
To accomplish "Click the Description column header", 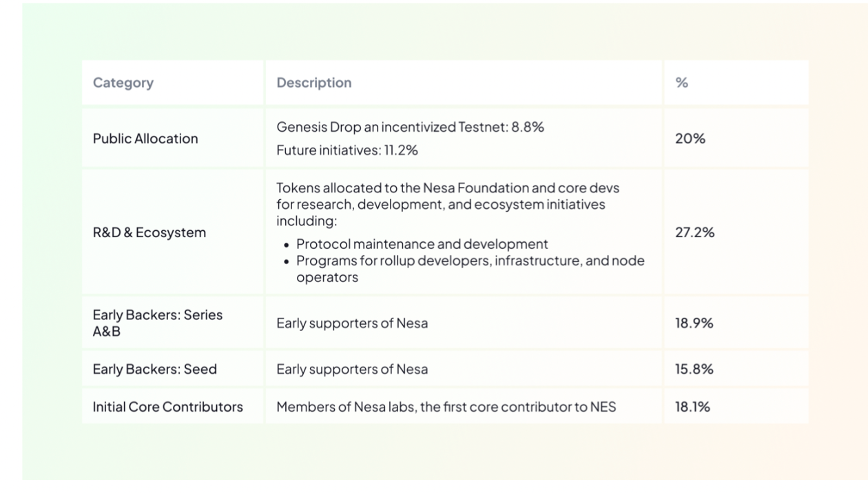I will click(314, 83).
